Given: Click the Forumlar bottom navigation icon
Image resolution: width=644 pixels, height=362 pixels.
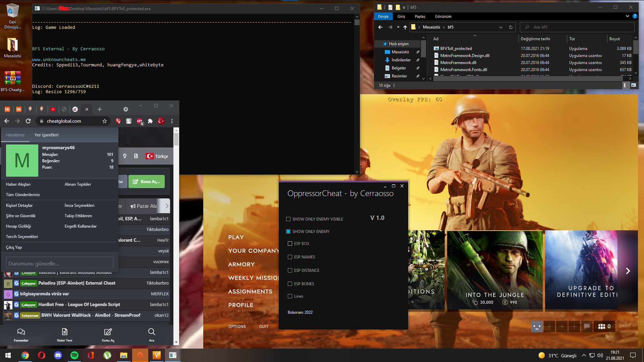Looking at the screenshot, I should 21,335.
